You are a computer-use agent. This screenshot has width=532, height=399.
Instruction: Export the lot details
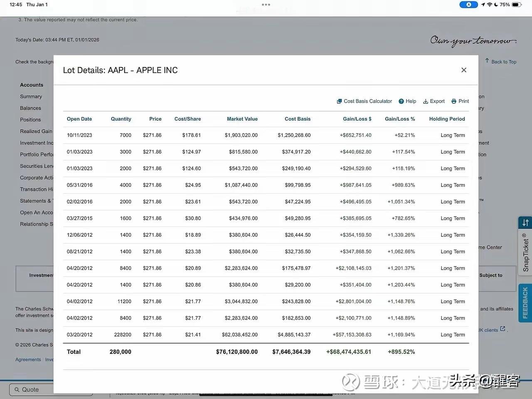coord(437,101)
